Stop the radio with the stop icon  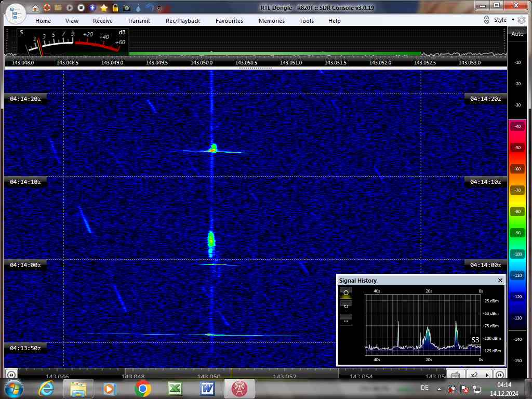pyautogui.click(x=81, y=7)
